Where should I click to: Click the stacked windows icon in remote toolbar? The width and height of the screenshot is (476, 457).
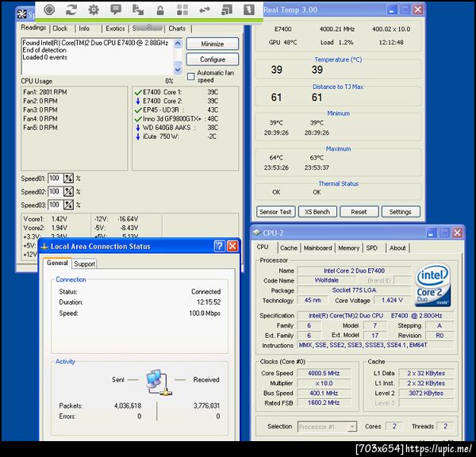[226, 10]
